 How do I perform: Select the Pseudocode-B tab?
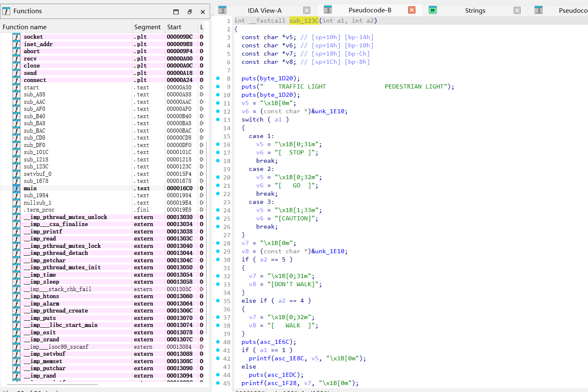[x=370, y=10]
